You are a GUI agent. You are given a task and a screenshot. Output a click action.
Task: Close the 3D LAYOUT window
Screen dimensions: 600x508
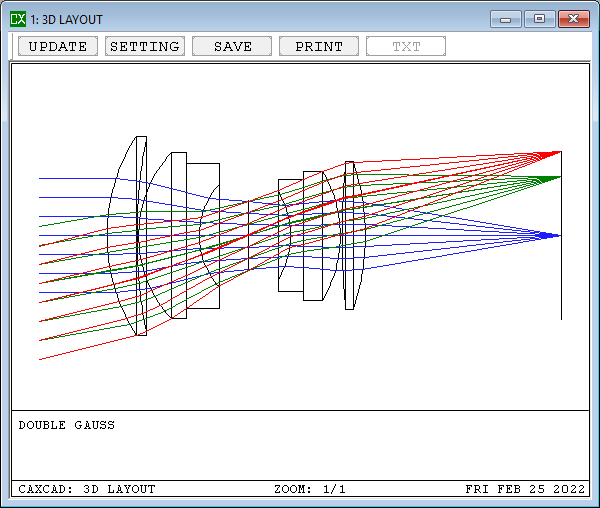[x=574, y=19]
